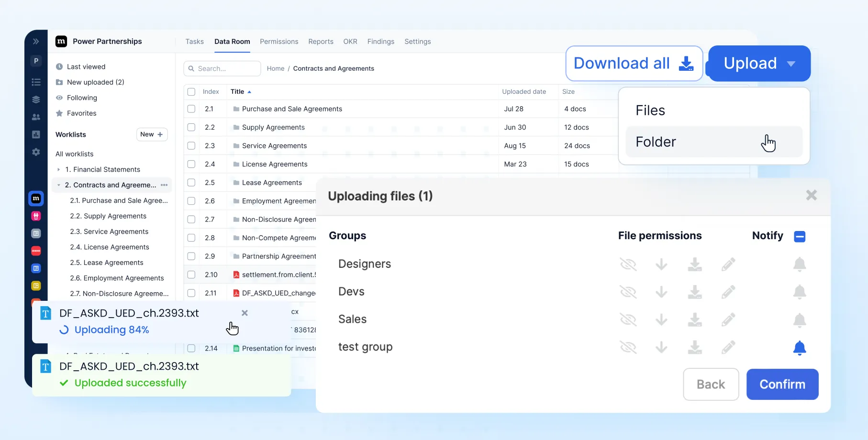Close the Uploading files dialog
Screen dimensions: 868x440
[x=811, y=195]
